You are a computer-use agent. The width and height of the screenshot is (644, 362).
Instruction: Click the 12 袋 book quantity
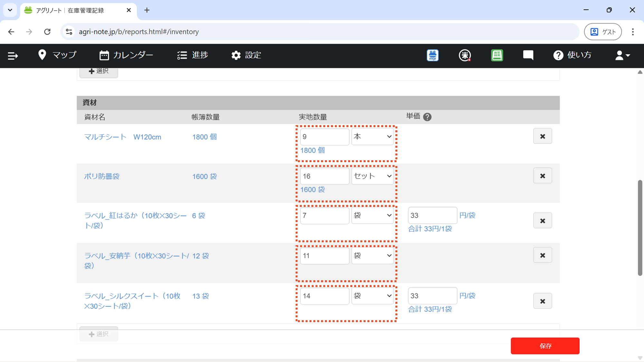tap(201, 256)
